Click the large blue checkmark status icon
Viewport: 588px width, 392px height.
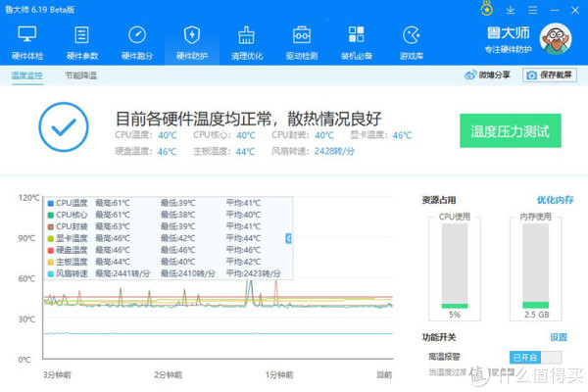tap(64, 126)
